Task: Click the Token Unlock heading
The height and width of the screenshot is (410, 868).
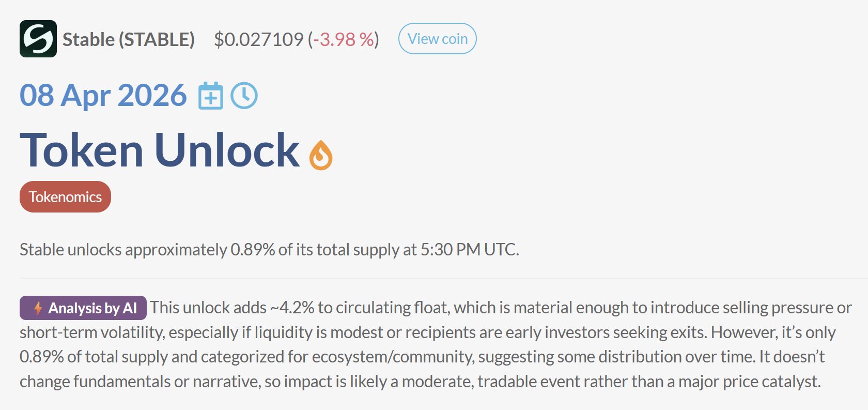Action: click(160, 150)
